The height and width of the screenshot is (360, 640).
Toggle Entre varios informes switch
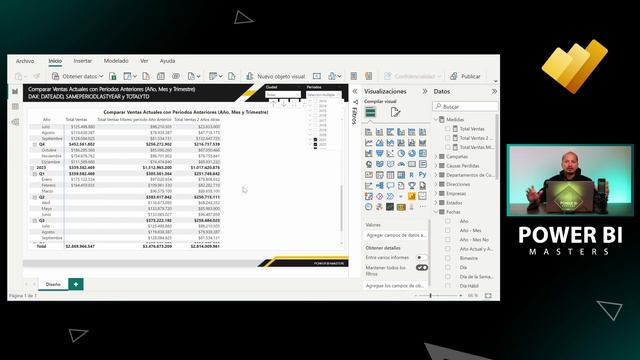point(421,258)
